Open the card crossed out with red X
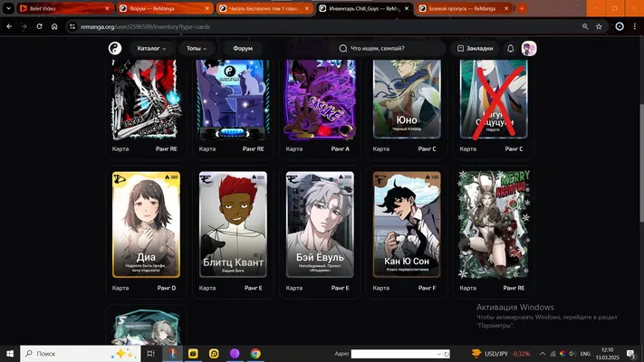 click(x=494, y=99)
